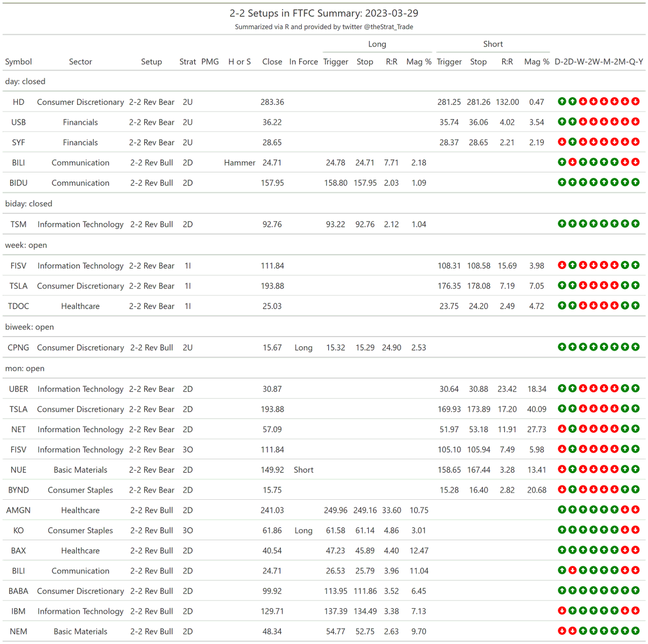Click the yearly (Y) arrow in BIDU row
This screenshot has width=648, height=644.
click(x=636, y=182)
